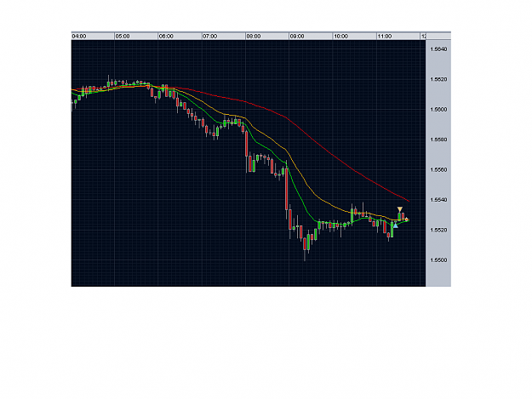Click the 10:00 time axis label

coord(341,37)
